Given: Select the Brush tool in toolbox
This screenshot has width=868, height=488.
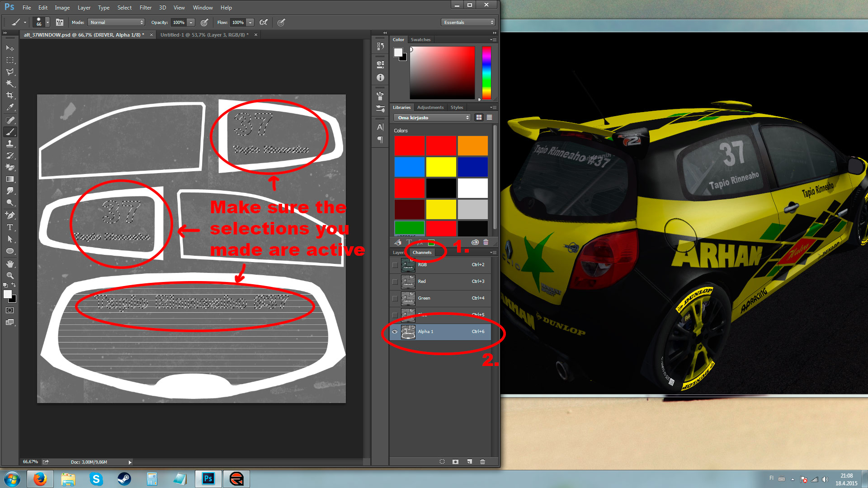Looking at the screenshot, I should pos(9,132).
